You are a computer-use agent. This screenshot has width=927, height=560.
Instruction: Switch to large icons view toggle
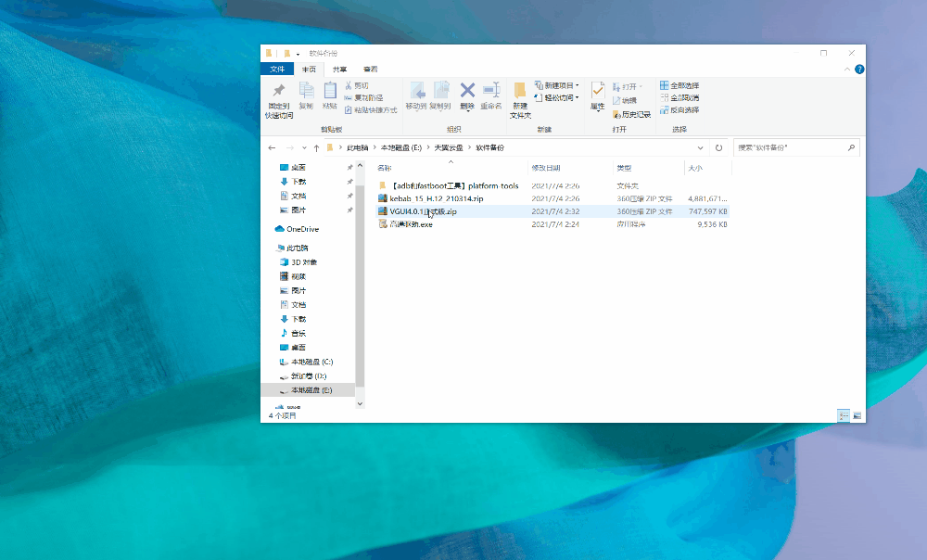click(x=857, y=415)
